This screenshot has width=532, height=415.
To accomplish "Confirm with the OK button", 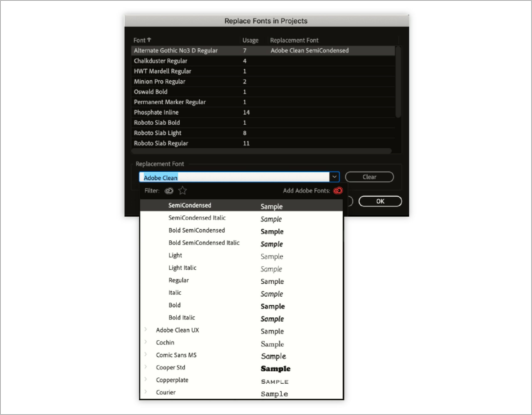I will (380, 201).
